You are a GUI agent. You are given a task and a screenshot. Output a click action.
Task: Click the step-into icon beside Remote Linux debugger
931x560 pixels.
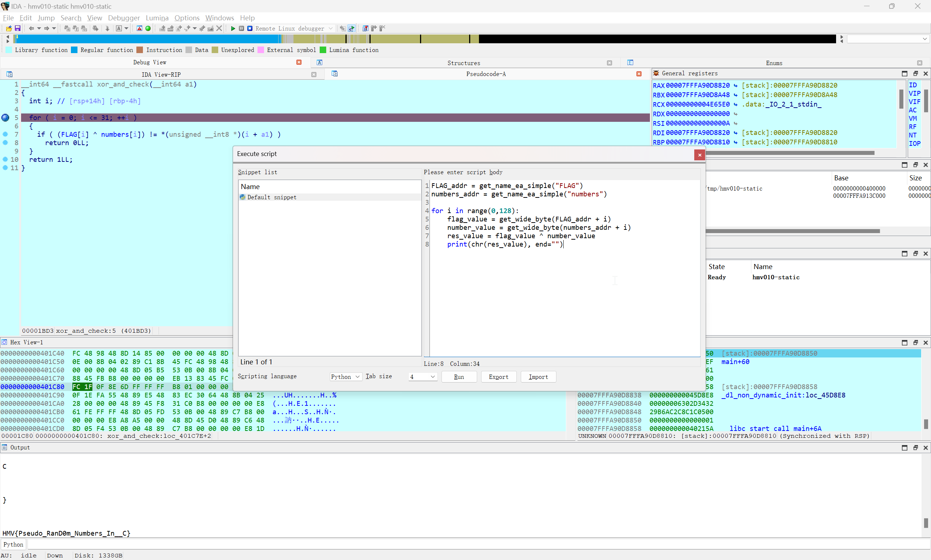click(x=343, y=28)
